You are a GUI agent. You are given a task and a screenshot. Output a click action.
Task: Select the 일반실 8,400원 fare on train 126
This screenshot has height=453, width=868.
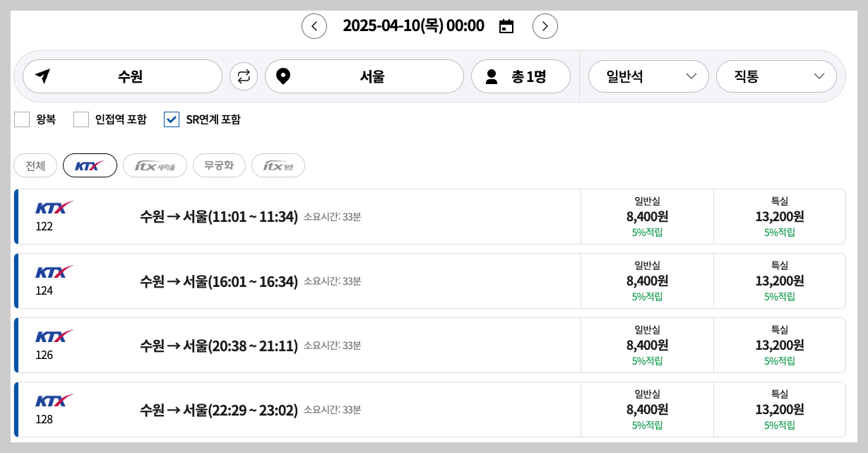pyautogui.click(x=646, y=345)
